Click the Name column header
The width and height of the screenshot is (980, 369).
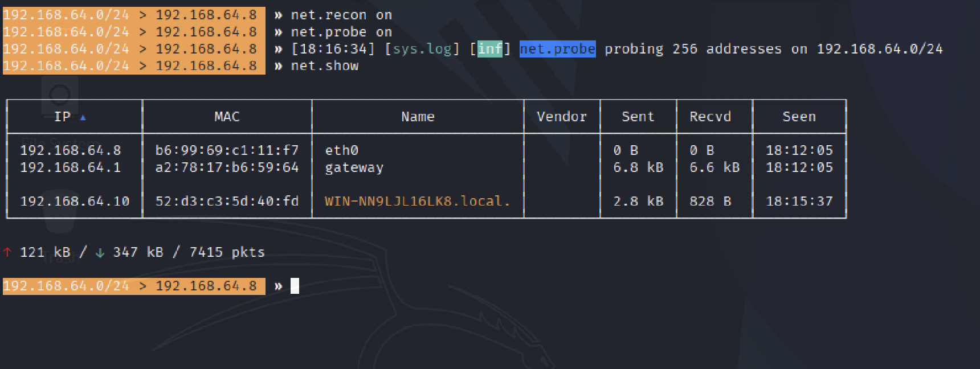click(x=418, y=117)
